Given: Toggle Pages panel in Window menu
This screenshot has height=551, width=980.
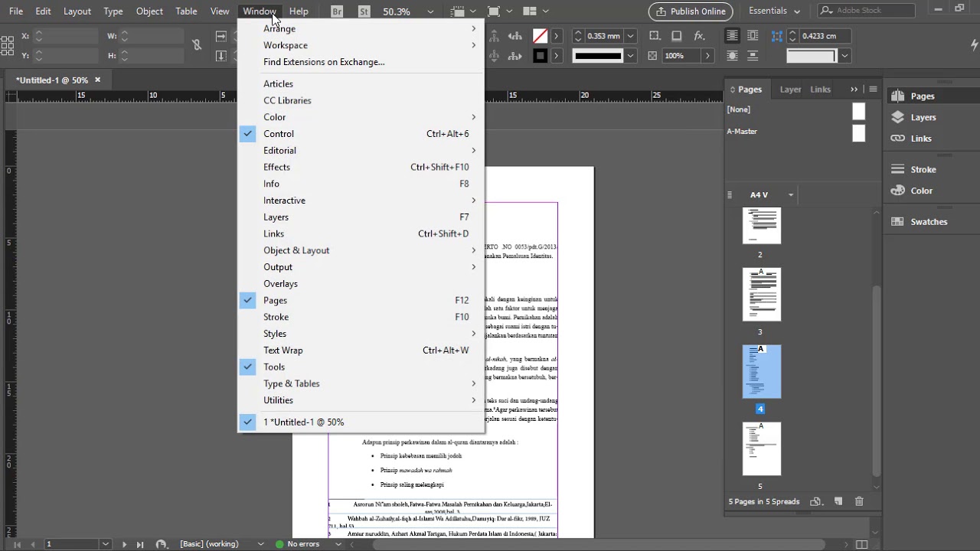Looking at the screenshot, I should (361, 301).
